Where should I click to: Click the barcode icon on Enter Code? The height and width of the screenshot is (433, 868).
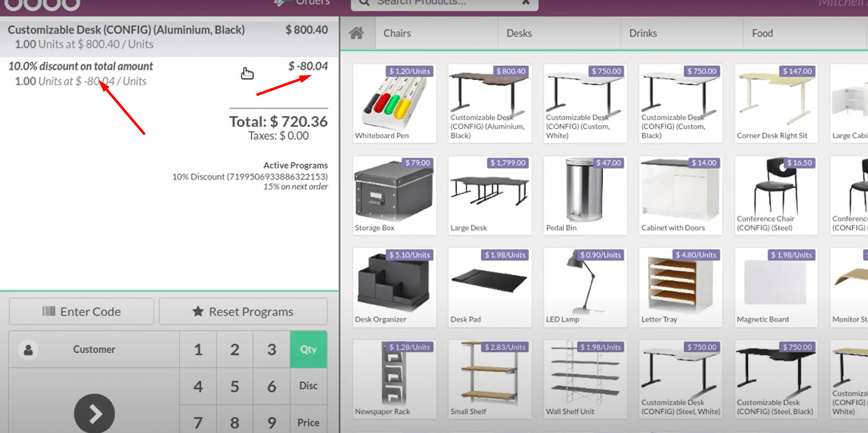pyautogui.click(x=48, y=311)
